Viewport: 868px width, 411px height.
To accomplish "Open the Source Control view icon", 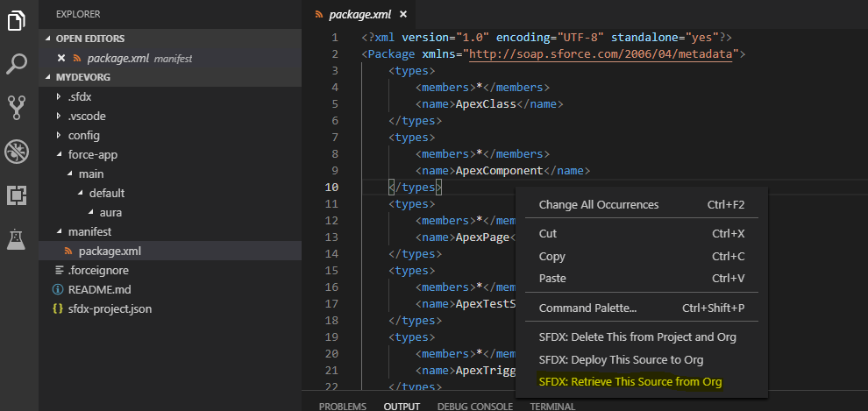I will [17, 107].
